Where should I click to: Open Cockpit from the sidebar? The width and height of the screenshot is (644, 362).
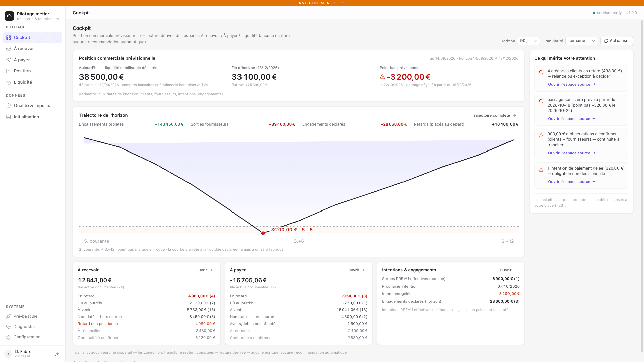[x=33, y=38]
